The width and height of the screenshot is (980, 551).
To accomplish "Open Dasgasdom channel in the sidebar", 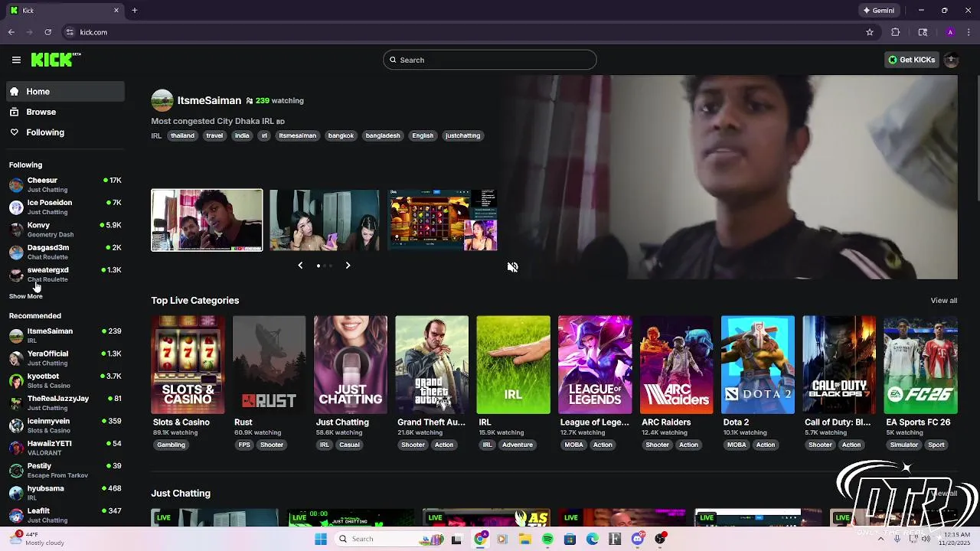I will click(66, 252).
